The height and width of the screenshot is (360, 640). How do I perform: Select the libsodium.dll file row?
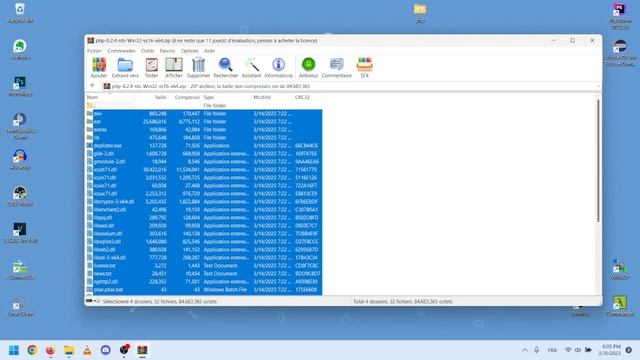204,233
